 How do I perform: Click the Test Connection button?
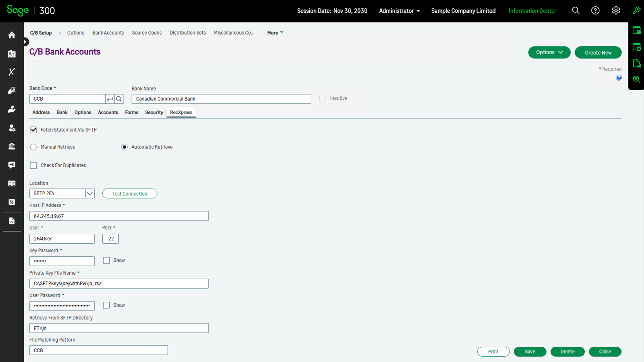click(x=130, y=193)
